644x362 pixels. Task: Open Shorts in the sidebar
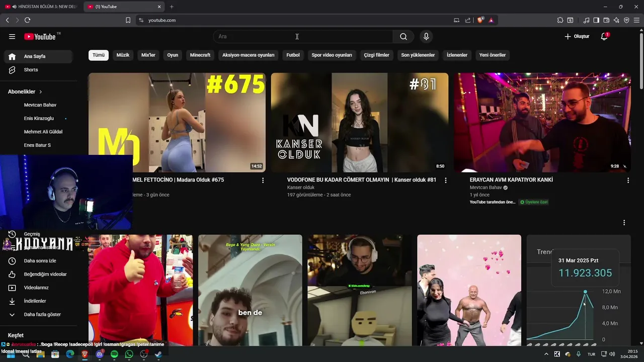coord(38,70)
